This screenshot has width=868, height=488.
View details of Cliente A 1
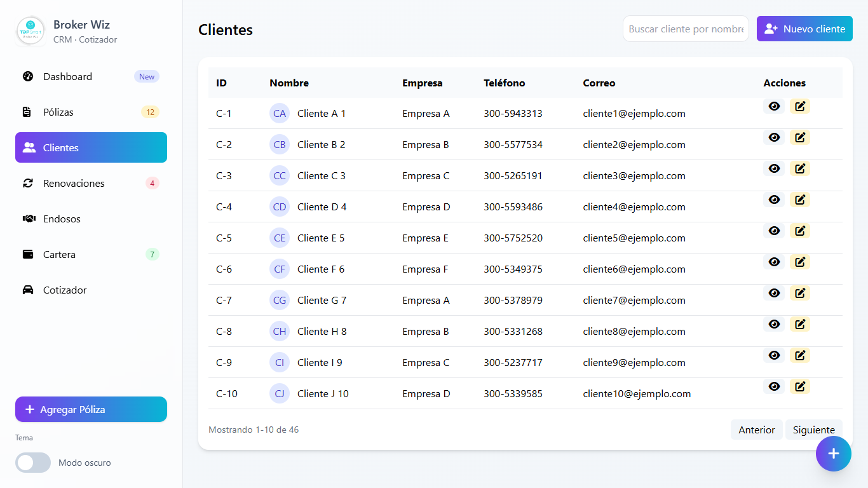tap(773, 106)
